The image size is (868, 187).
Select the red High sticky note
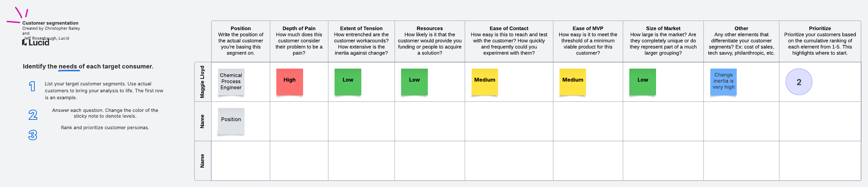[289, 82]
